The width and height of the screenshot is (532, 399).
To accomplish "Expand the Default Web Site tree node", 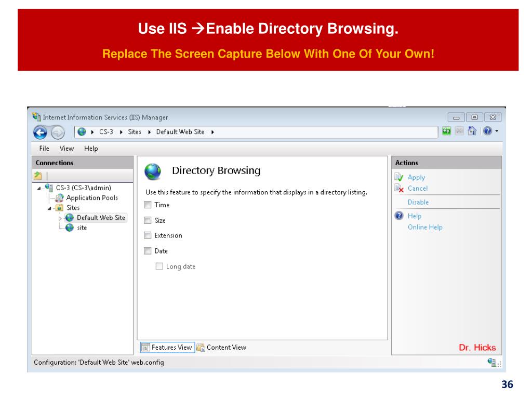I will (x=60, y=218).
